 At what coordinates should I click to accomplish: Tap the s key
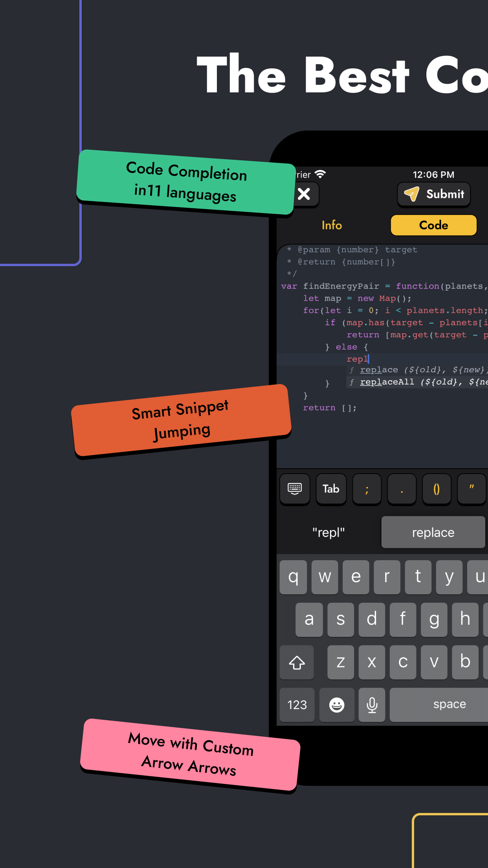click(340, 620)
